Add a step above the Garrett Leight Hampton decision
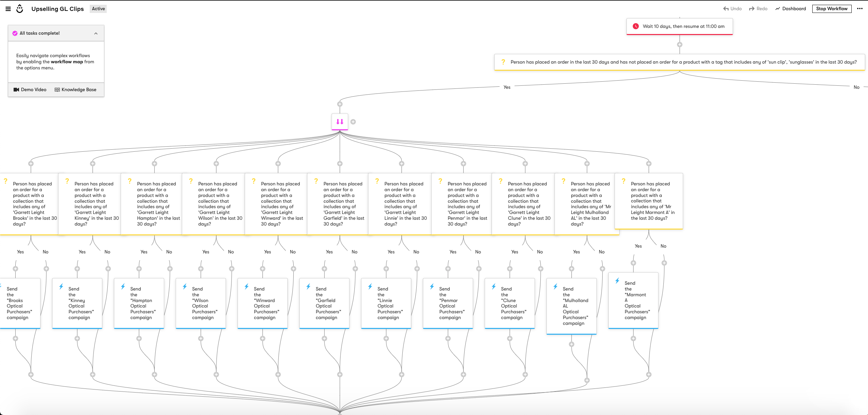 point(155,164)
